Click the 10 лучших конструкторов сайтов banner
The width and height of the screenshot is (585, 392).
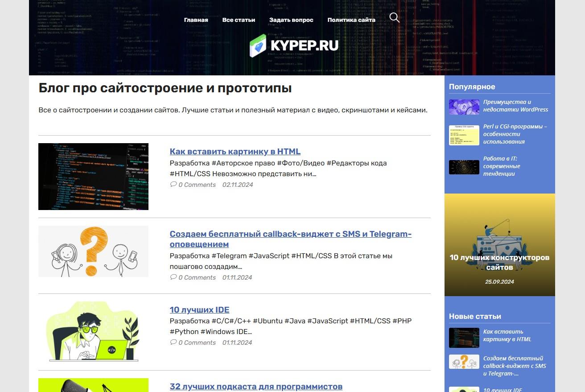[499, 245]
